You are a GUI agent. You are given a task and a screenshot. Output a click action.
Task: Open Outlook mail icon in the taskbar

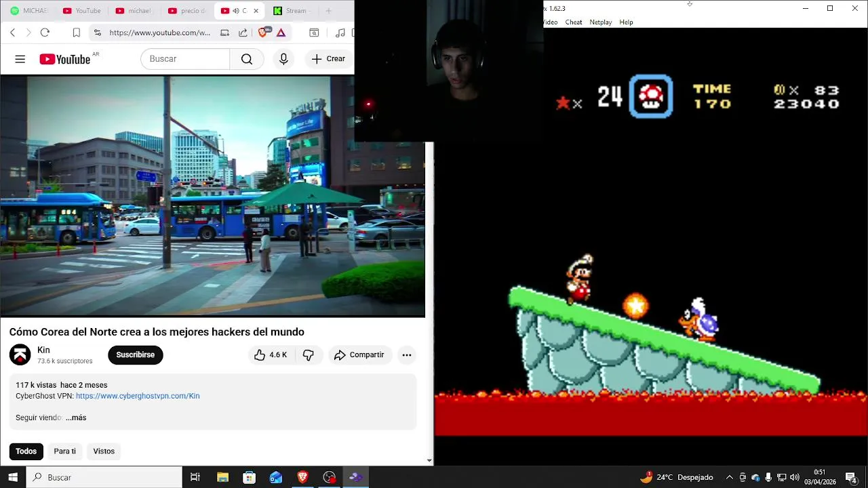point(275,477)
